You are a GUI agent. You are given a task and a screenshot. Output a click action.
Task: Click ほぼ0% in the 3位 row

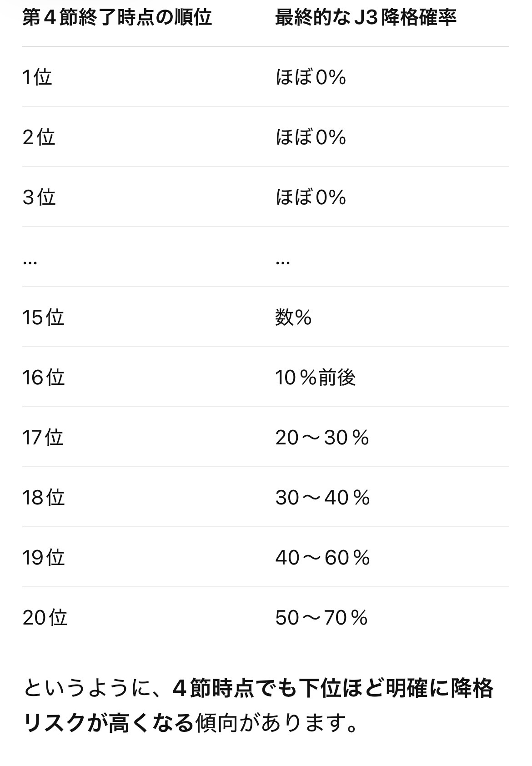(311, 197)
